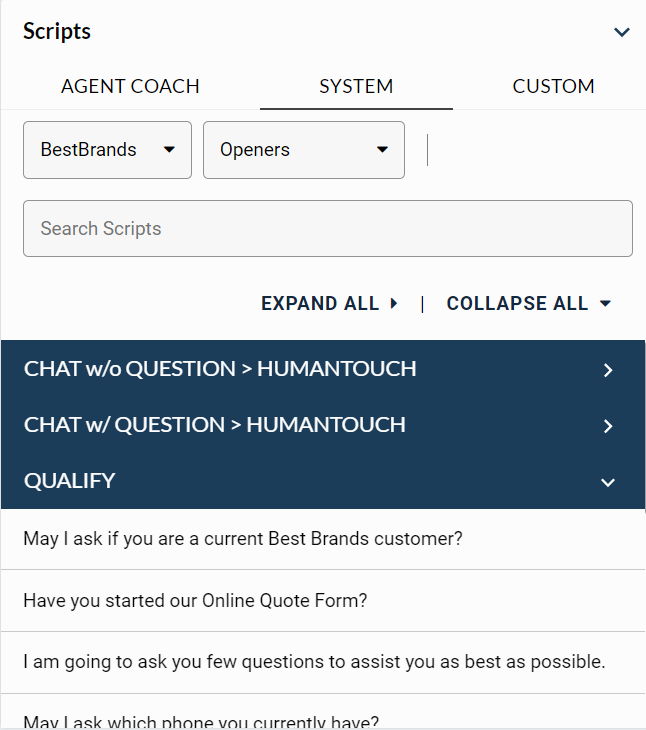Viewport: 646px width, 730px height.
Task: Collapse the QUALIFY section heading
Action: (70, 481)
